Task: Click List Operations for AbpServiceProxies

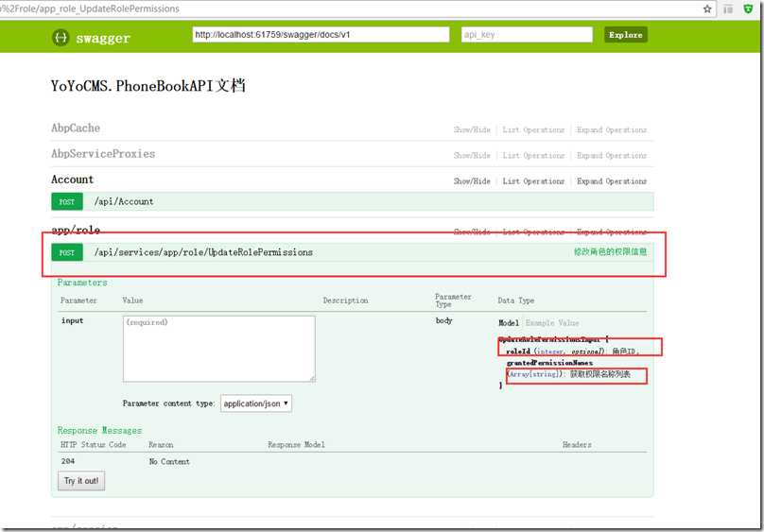Action: [x=533, y=155]
